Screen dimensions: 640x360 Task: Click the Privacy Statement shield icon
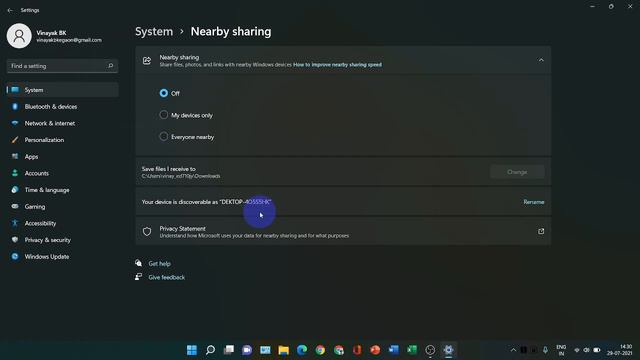tap(147, 232)
